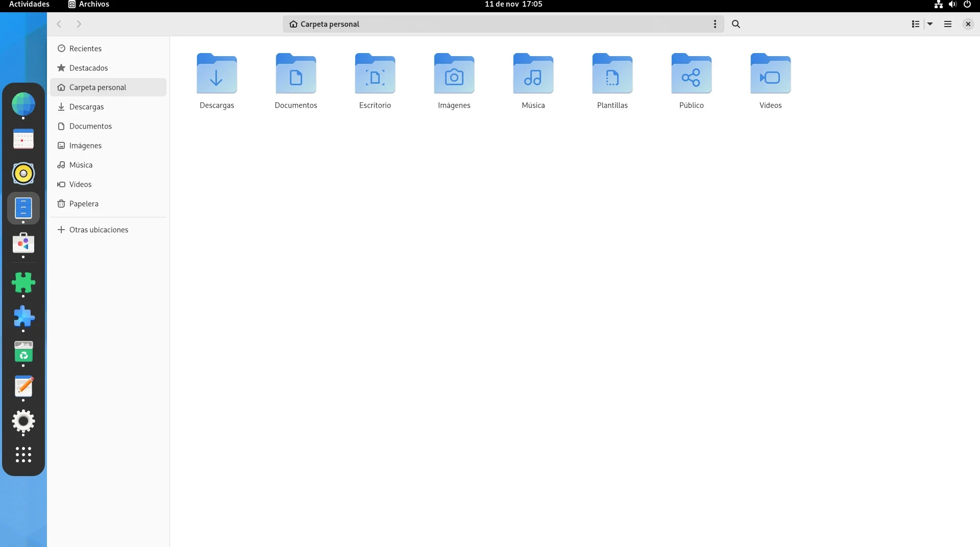
Task: Select Recientes in the sidebar
Action: (x=85, y=48)
